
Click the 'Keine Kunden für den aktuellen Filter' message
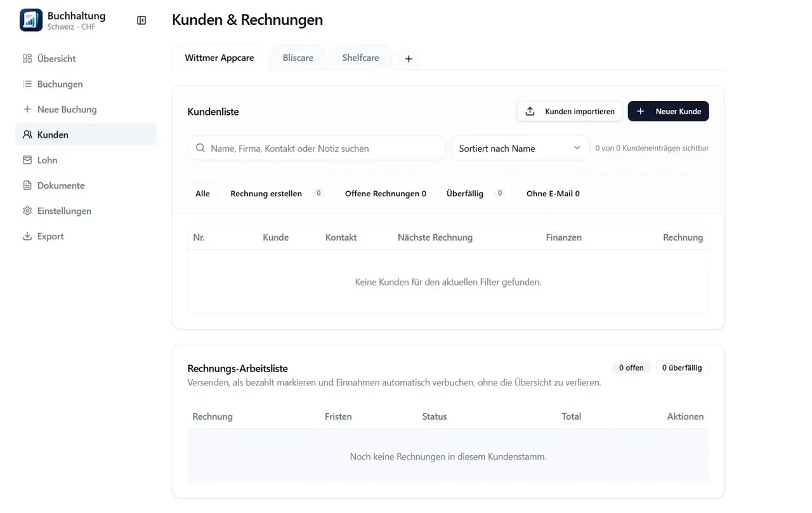(448, 282)
